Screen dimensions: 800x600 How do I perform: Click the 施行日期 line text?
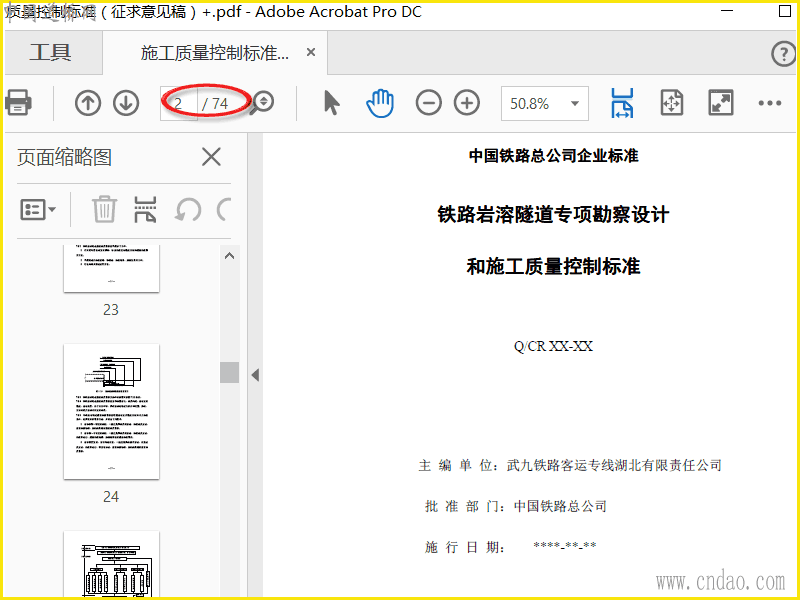(x=511, y=547)
